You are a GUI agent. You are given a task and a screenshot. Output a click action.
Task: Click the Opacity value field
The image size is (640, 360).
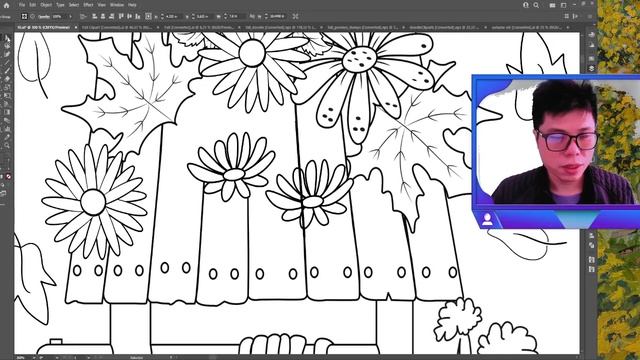(x=58, y=16)
